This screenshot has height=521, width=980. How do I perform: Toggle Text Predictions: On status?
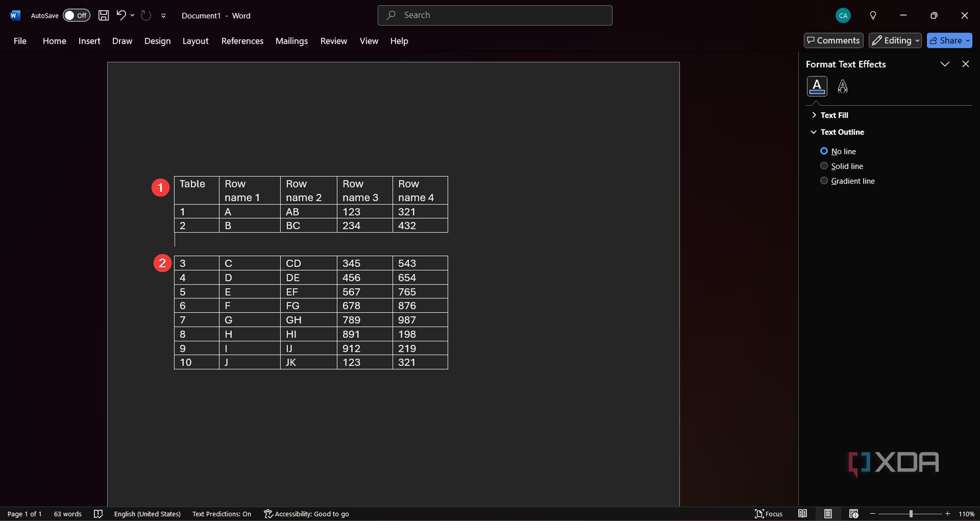coord(221,514)
